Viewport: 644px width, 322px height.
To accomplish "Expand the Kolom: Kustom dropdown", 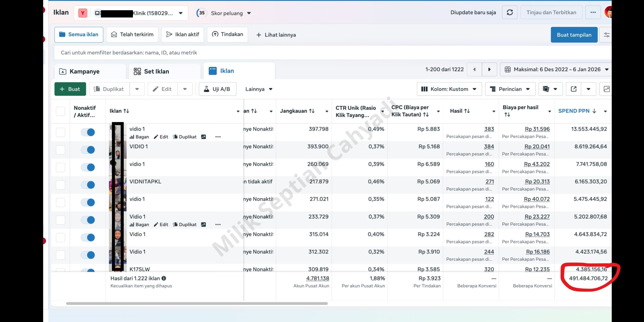I will [449, 89].
